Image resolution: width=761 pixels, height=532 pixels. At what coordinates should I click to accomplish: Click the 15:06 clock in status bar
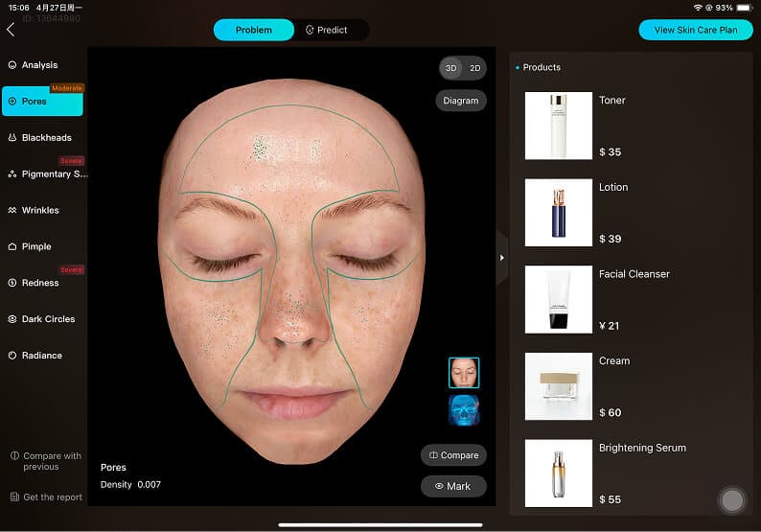19,8
